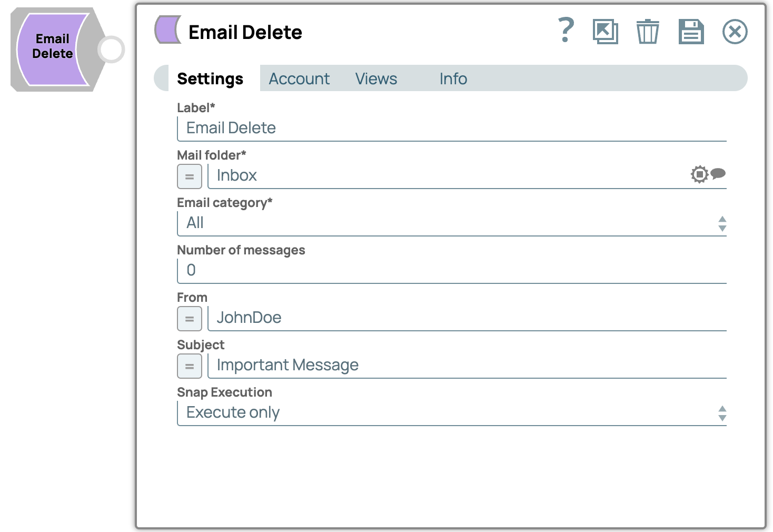Switch to the Views tab
773x532 pixels.
point(376,78)
